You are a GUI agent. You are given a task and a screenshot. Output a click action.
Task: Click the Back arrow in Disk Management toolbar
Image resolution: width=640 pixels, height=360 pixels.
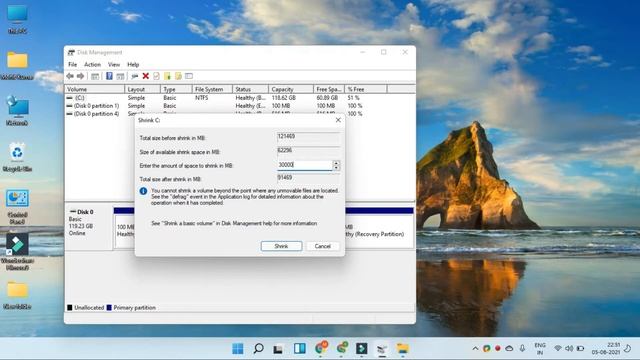click(x=70, y=76)
